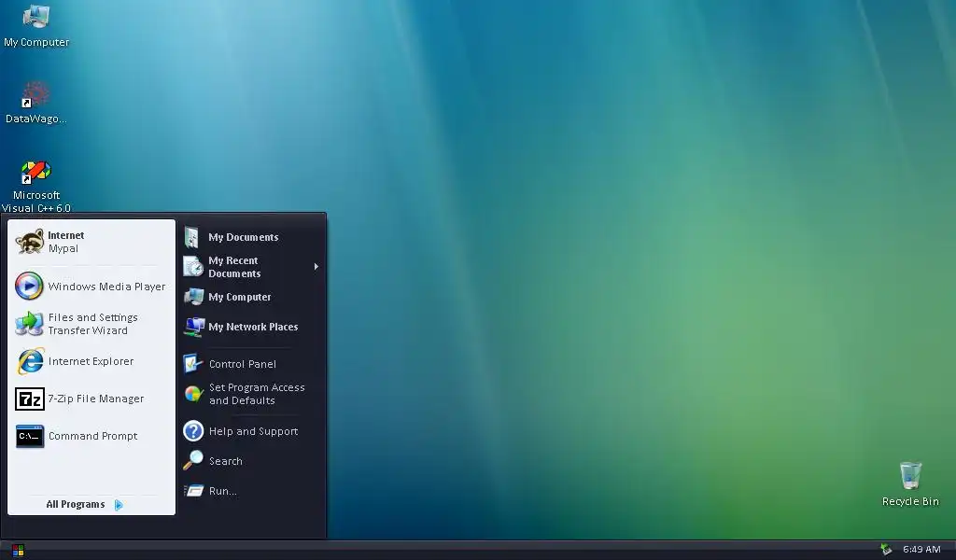Click the Search label in Start menu

coord(226,461)
